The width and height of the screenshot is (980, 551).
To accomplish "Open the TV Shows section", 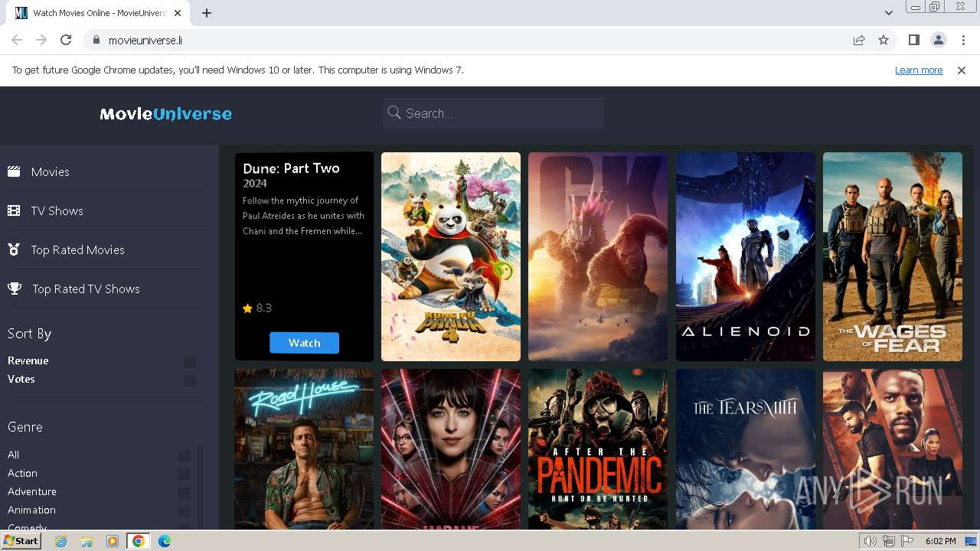I will pyautogui.click(x=57, y=210).
